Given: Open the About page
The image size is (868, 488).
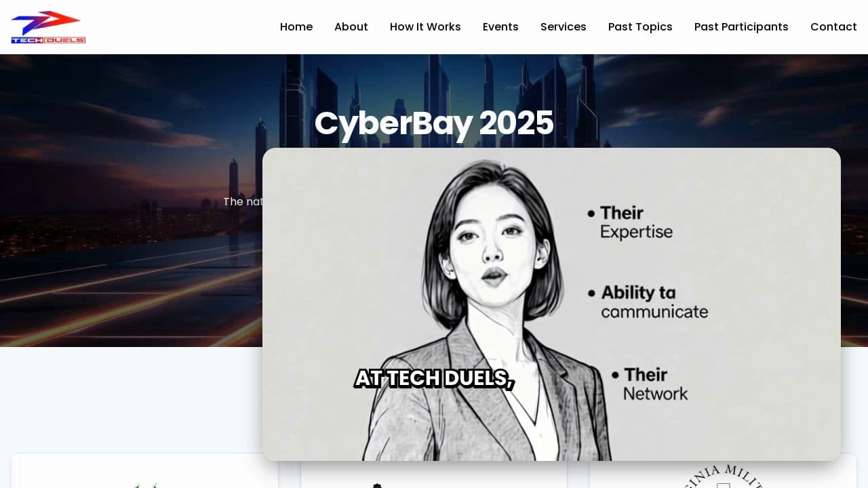Looking at the screenshot, I should click(351, 27).
